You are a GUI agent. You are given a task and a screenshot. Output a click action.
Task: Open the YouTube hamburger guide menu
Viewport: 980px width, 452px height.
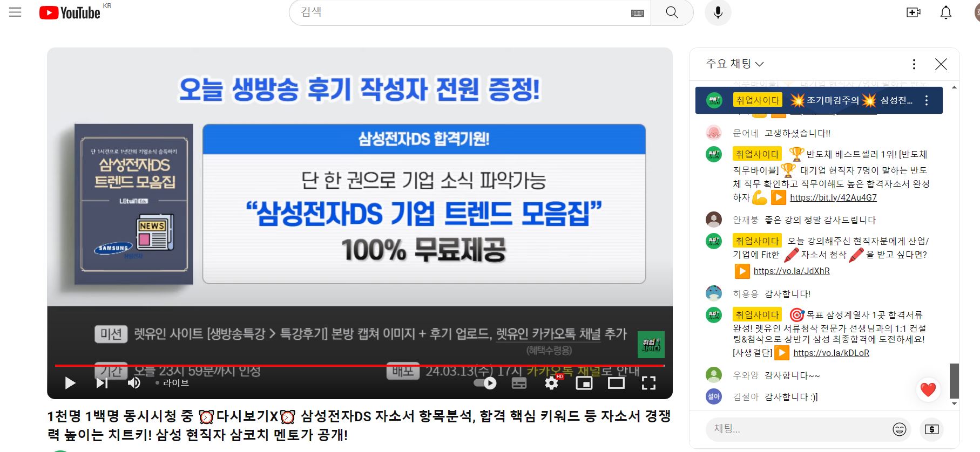[x=15, y=12]
